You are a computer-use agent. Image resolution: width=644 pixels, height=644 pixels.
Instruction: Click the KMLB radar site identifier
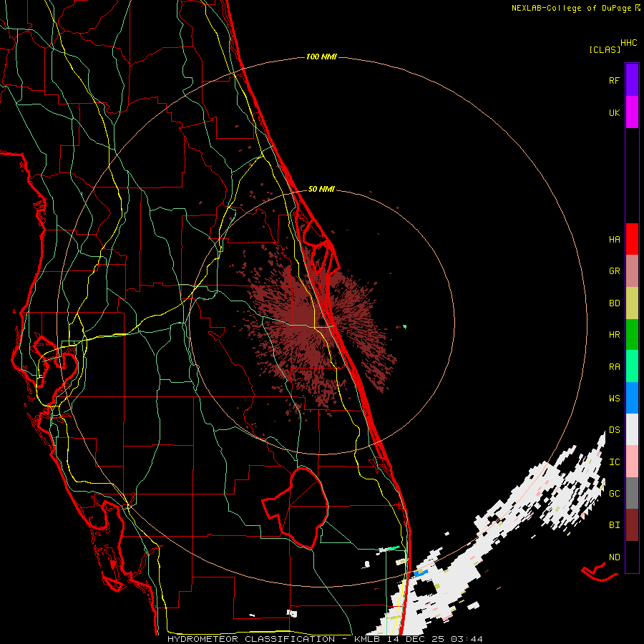point(364,639)
